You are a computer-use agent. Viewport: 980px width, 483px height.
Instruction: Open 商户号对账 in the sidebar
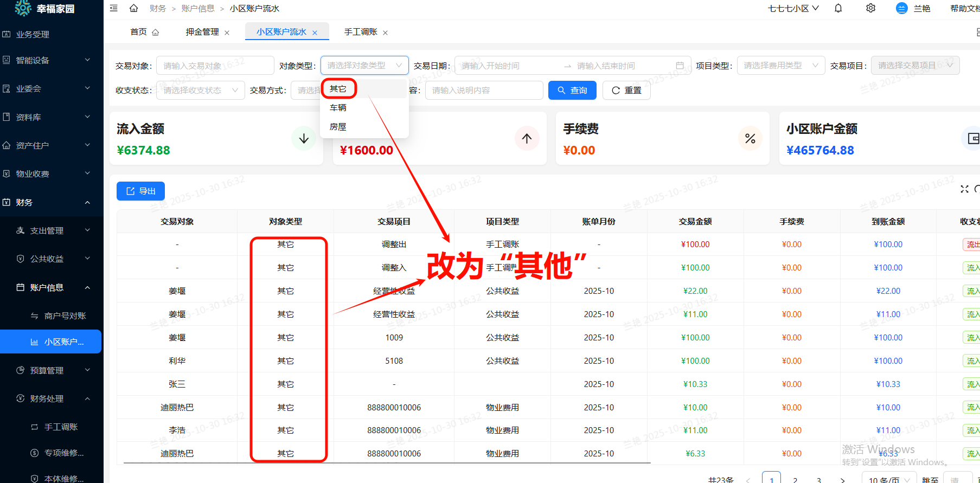[65, 315]
